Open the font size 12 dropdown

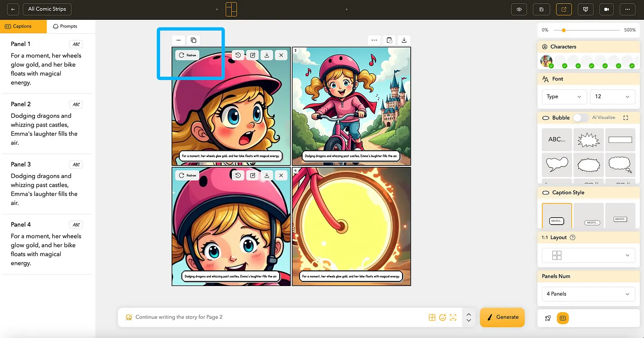click(x=612, y=97)
